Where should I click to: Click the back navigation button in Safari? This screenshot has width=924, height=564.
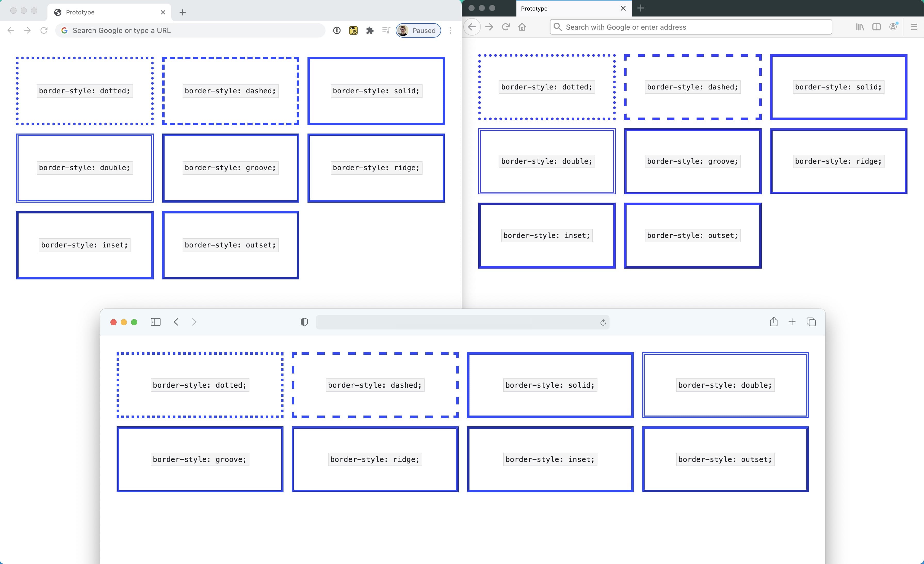(176, 322)
